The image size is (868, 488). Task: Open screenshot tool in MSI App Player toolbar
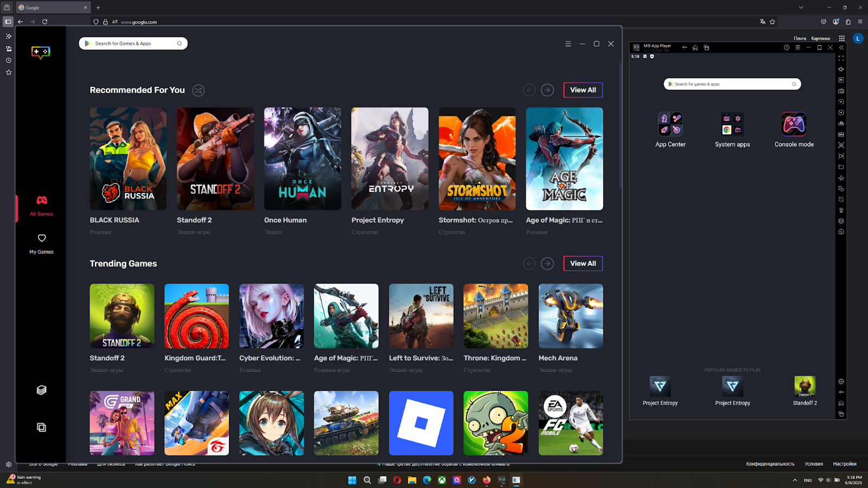pos(841,145)
